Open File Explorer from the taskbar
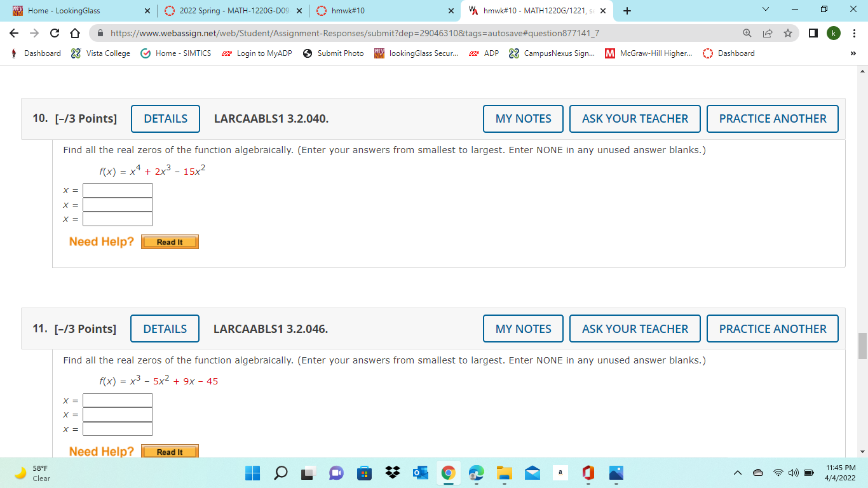Viewport: 868px width, 488px height. [505, 473]
